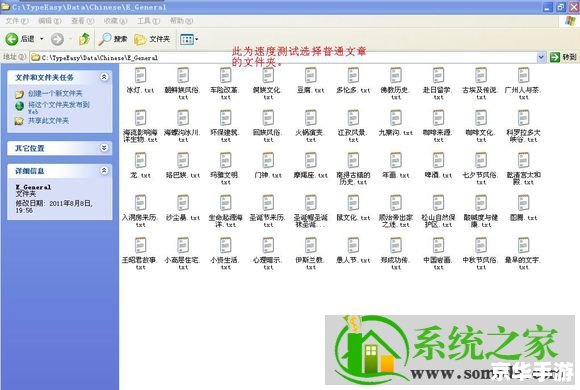Viewport: 580px width, 390px height.
Task: Select the 古埃及传说.txt file
Action: click(481, 83)
